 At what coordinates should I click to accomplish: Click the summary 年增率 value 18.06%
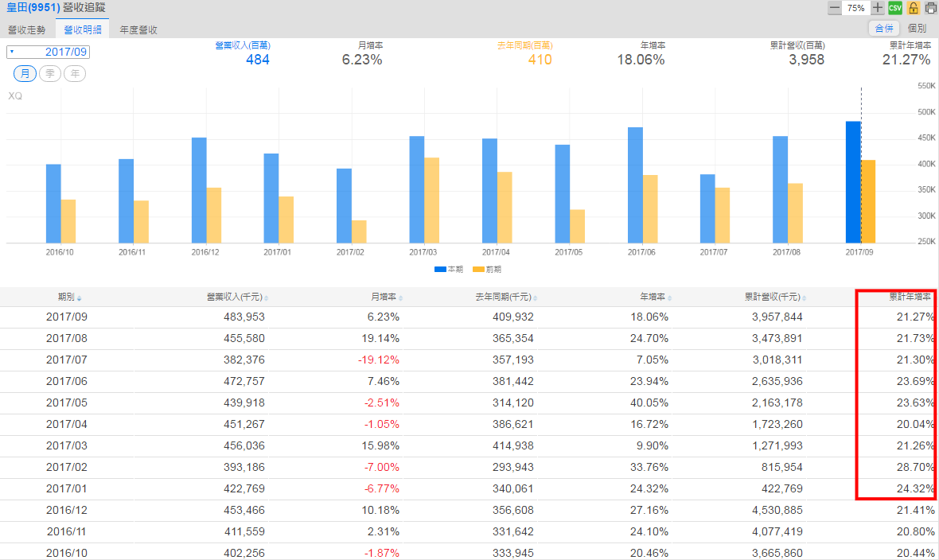tap(641, 60)
